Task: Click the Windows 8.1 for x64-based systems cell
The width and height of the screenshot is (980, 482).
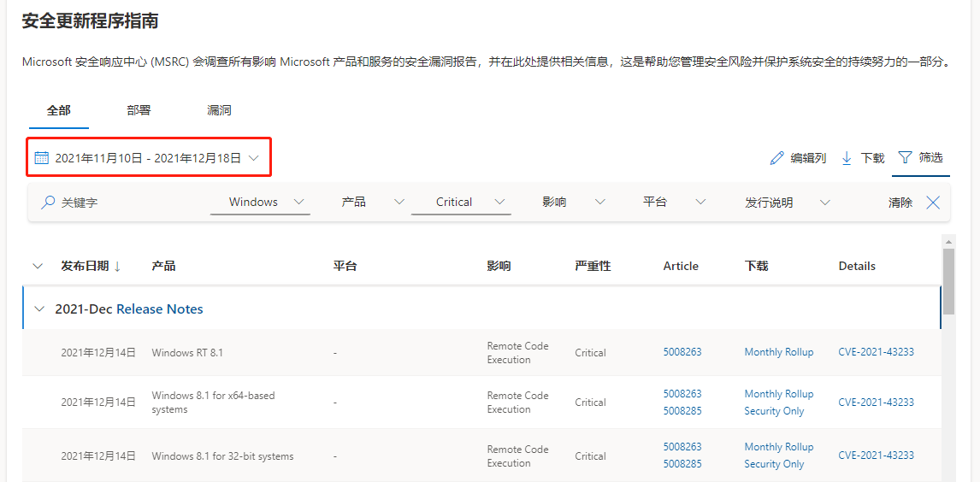Action: coord(213,403)
